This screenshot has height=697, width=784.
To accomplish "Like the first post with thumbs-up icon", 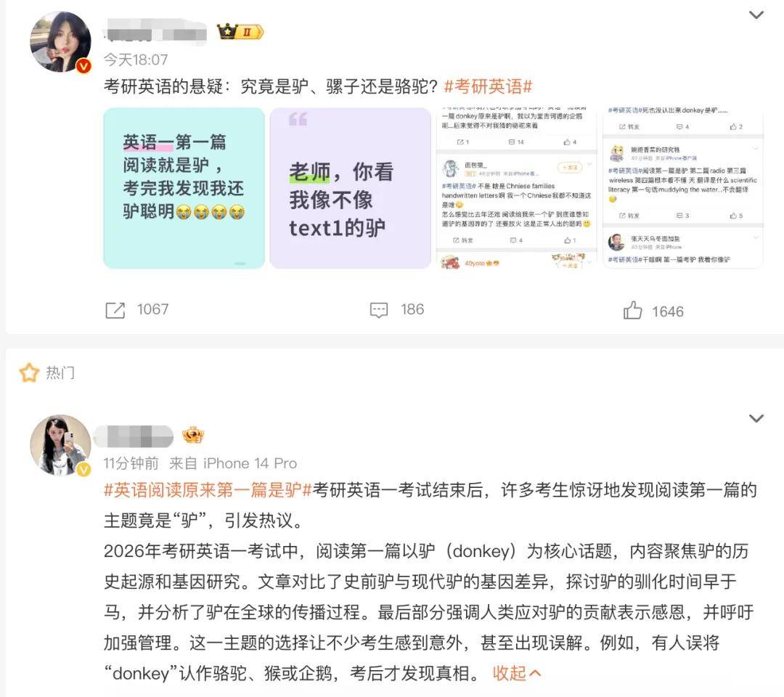I will point(632,310).
